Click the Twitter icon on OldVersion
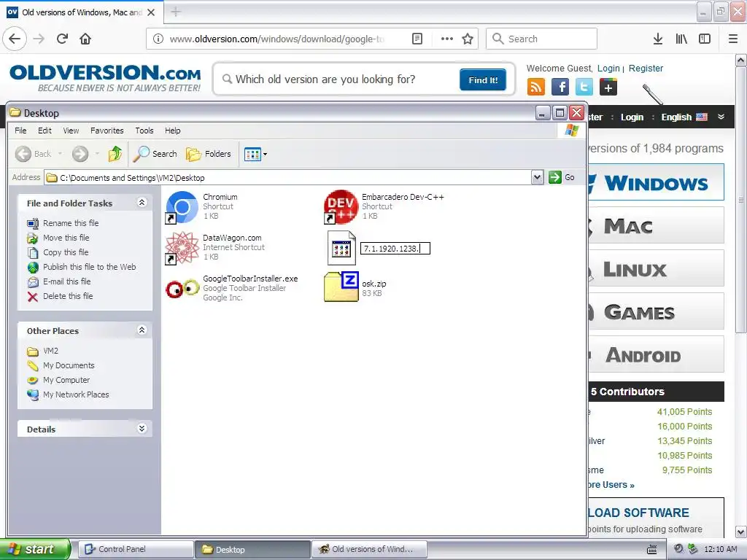The width and height of the screenshot is (747, 560). [584, 87]
